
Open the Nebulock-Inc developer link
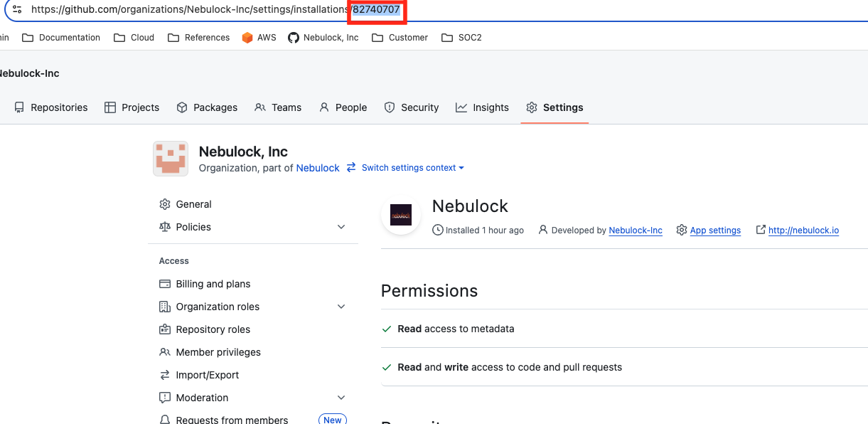click(636, 230)
